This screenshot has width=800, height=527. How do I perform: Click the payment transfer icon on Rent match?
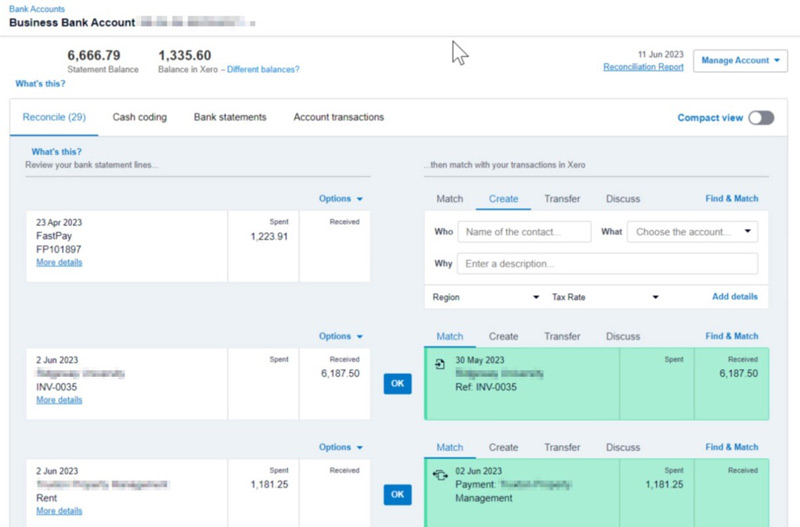coord(440,475)
